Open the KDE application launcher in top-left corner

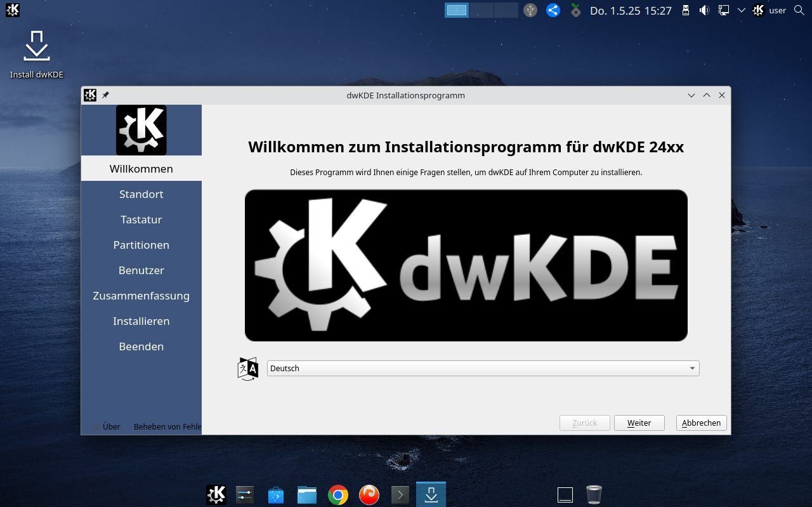pyautogui.click(x=12, y=10)
